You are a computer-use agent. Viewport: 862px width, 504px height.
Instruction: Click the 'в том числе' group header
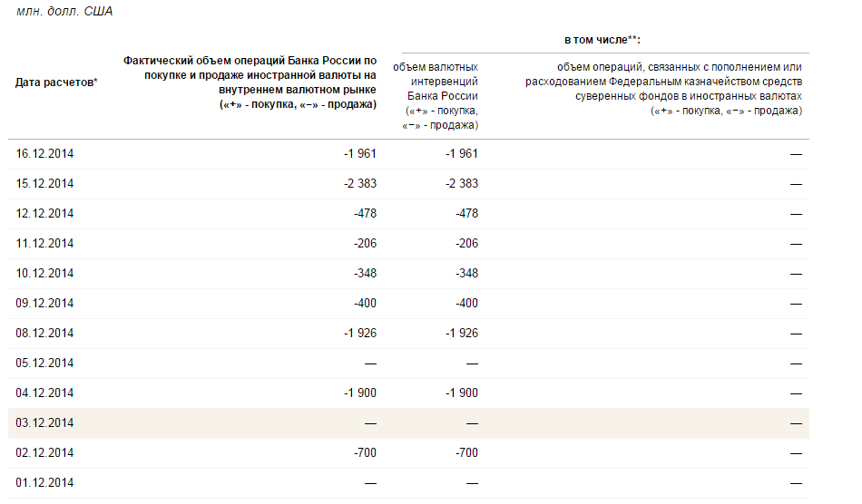[602, 41]
